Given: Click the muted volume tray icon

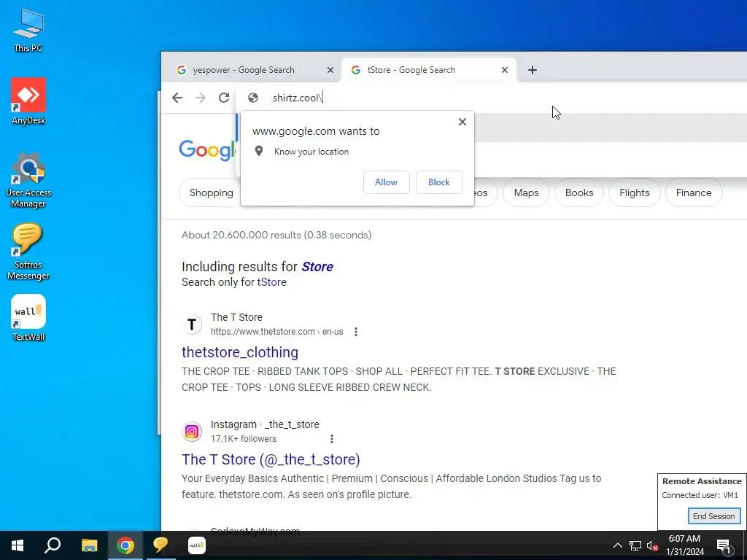Looking at the screenshot, I should [652, 545].
